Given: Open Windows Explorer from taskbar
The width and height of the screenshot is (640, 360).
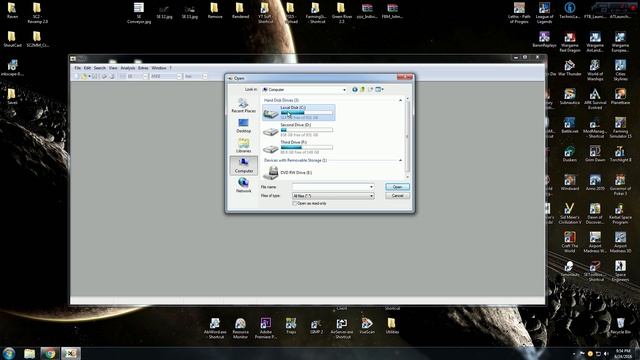Looking at the screenshot, I should coord(29,353).
